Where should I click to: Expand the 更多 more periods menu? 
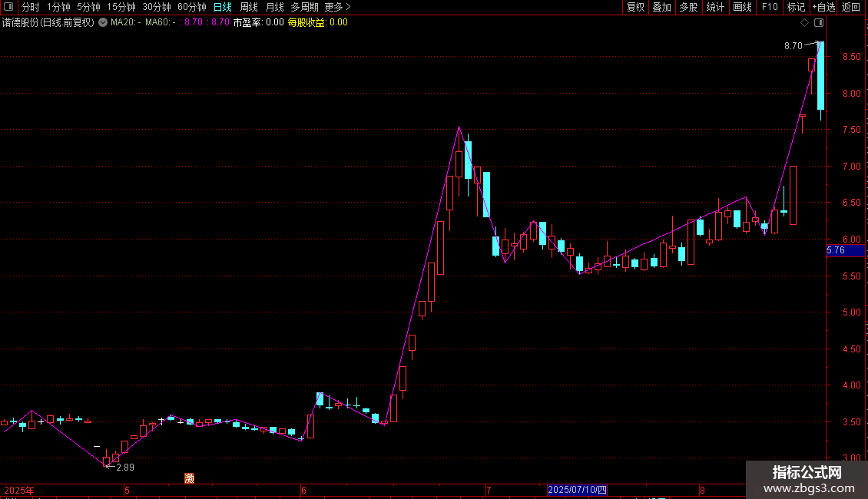(x=337, y=7)
